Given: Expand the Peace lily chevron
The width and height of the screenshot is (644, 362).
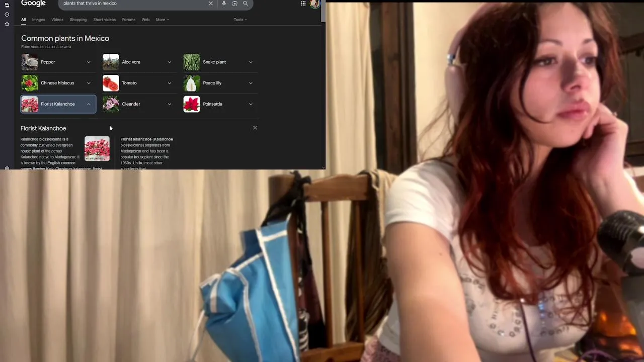Looking at the screenshot, I should click(x=251, y=83).
